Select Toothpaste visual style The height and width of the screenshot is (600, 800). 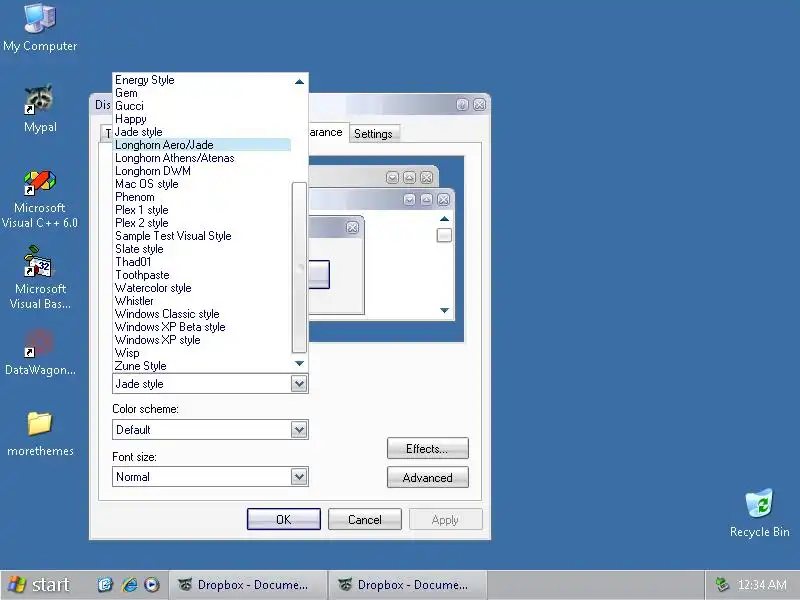click(x=202, y=275)
